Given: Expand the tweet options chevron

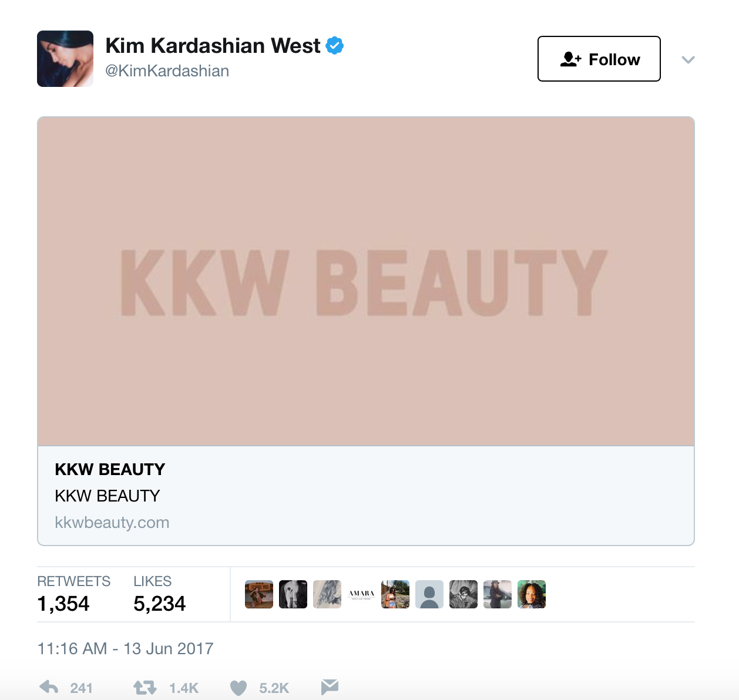Looking at the screenshot, I should [x=688, y=59].
